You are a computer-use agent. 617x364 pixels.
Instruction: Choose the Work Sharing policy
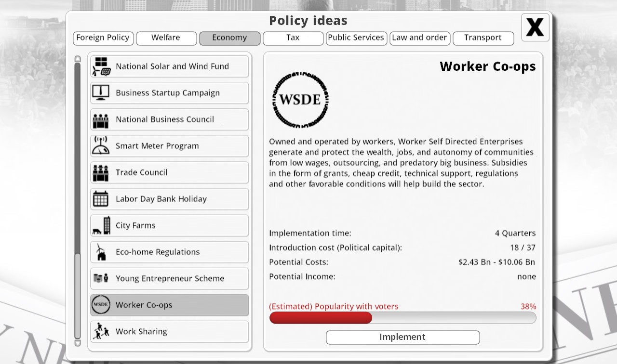pos(170,331)
